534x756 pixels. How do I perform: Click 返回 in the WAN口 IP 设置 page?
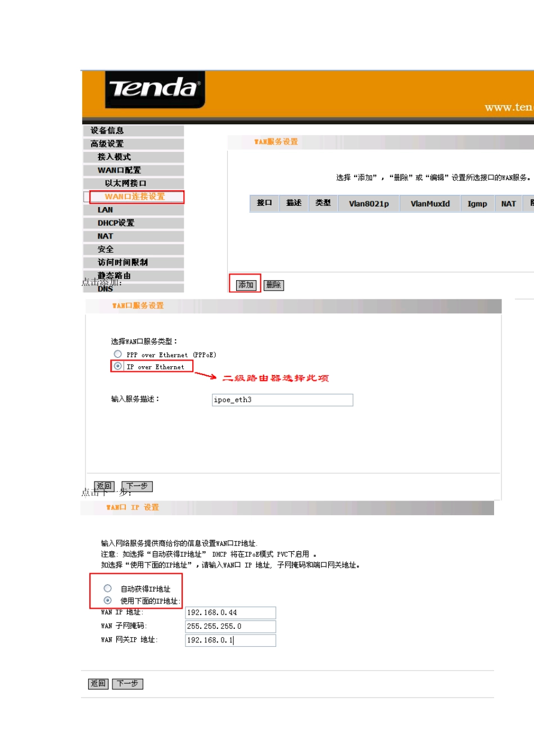coord(98,684)
